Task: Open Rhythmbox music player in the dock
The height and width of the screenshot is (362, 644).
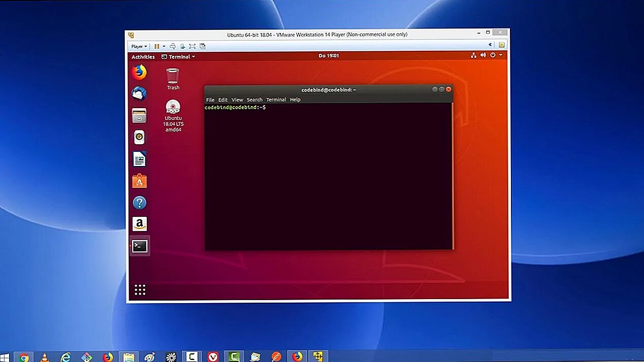Action: point(139,137)
